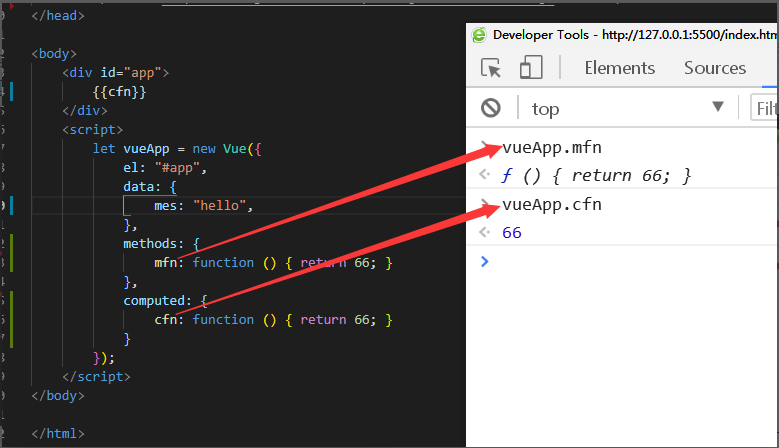The width and height of the screenshot is (779, 448).
Task: Click the <div id="app"> tag in editor
Action: coord(115,73)
